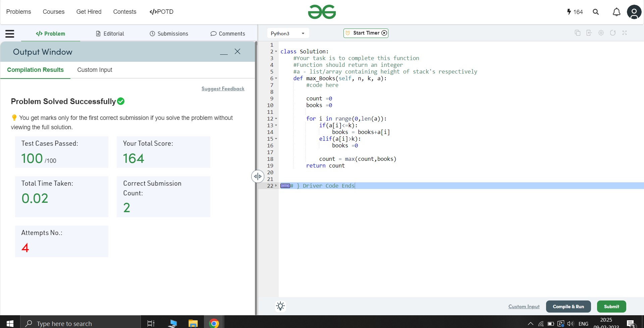
Task: Collapse the if block fold on line 13
Action: tap(276, 125)
